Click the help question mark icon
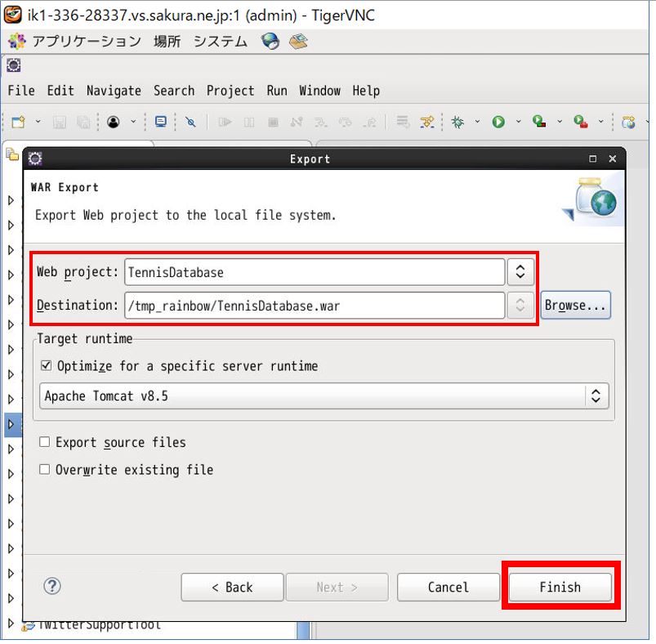656x644 pixels. pyautogui.click(x=52, y=587)
